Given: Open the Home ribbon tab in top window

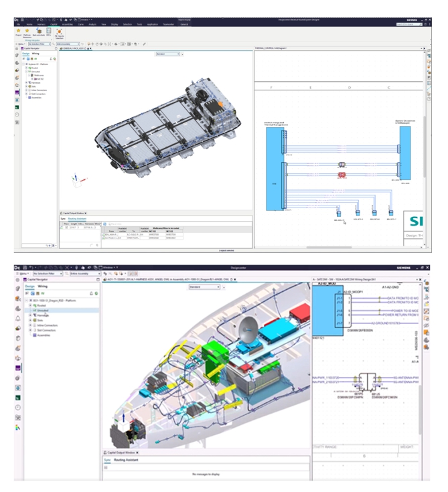Looking at the screenshot, I should pyautogui.click(x=29, y=24).
